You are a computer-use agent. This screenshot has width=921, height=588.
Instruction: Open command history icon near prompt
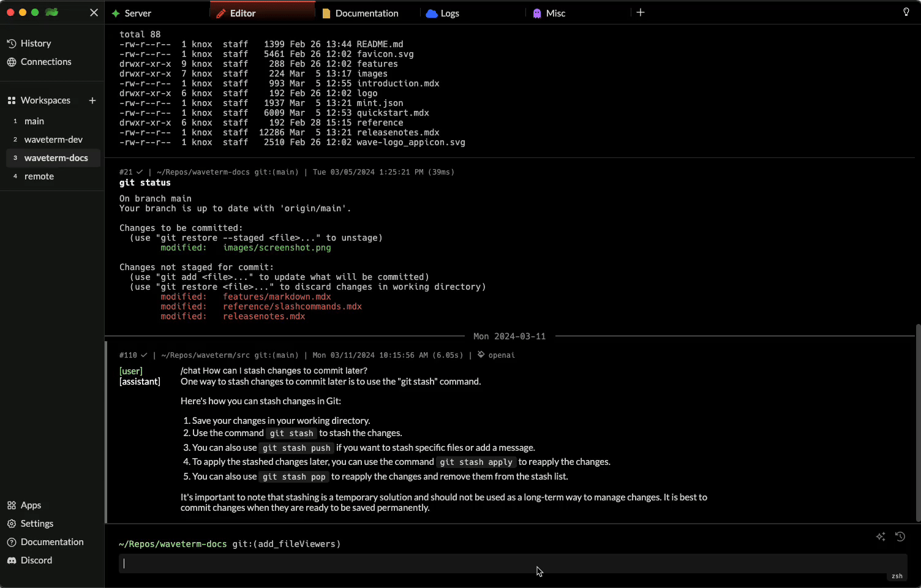click(900, 537)
